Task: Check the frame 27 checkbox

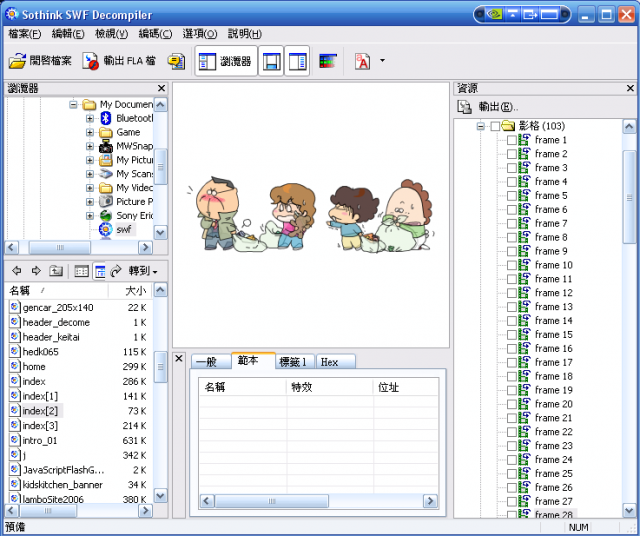Action: [512, 501]
